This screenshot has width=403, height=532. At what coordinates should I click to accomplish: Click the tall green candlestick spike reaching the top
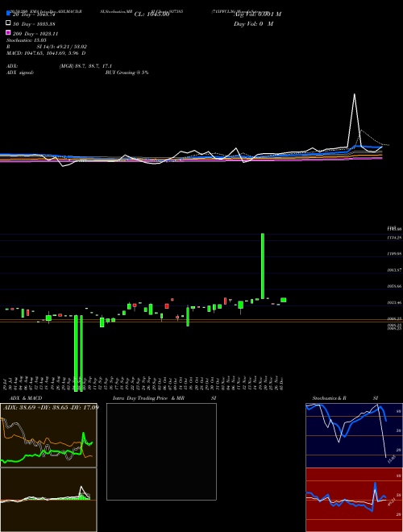[x=263, y=266]
